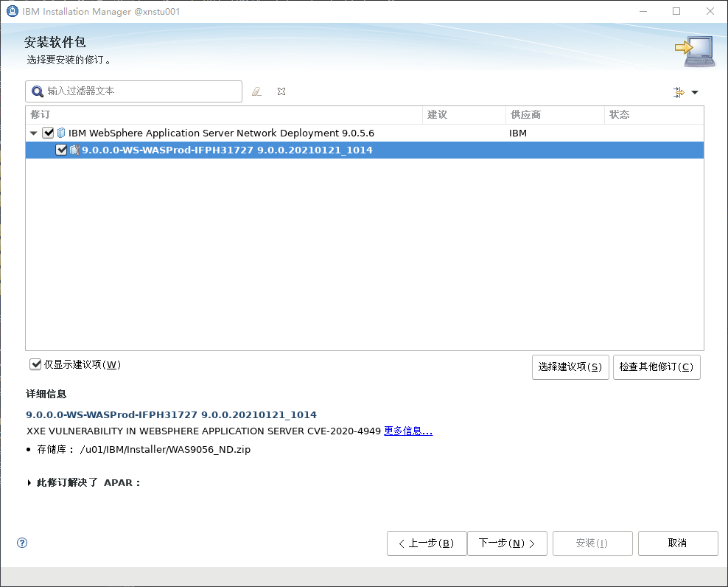The width and height of the screenshot is (728, 587).
Task: Minimize the Installation Manager window
Action: point(643,11)
